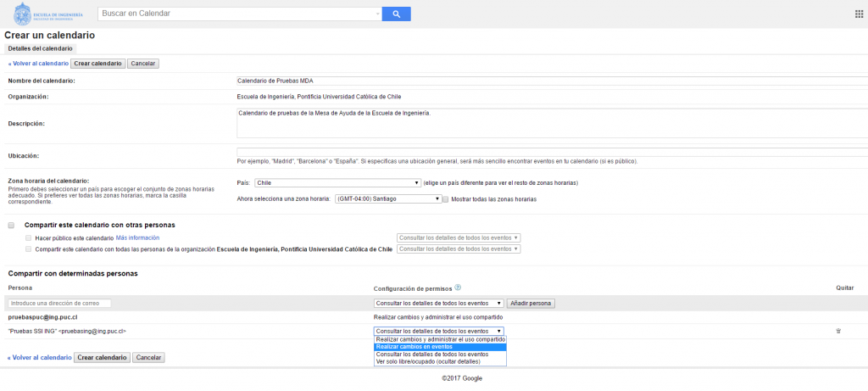This screenshot has height=391, width=868.
Task: Click the Añadir persona button
Action: click(x=531, y=304)
